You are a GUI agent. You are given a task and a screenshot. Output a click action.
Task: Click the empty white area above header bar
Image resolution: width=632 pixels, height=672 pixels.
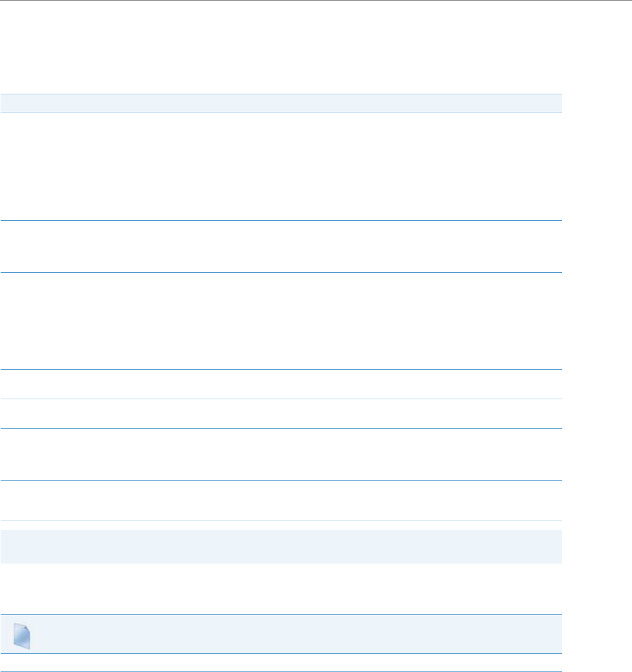[x=281, y=47]
